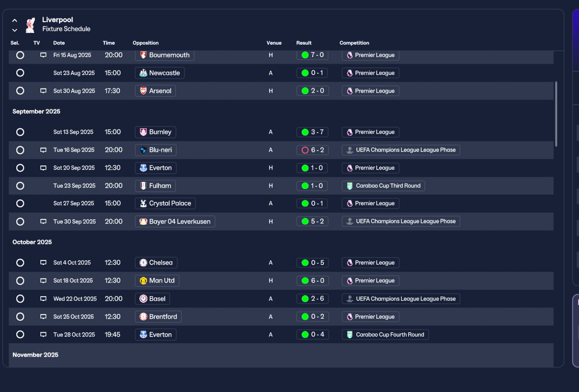Click the TV icon on Chelsea row
579x392 pixels.
[x=43, y=263]
